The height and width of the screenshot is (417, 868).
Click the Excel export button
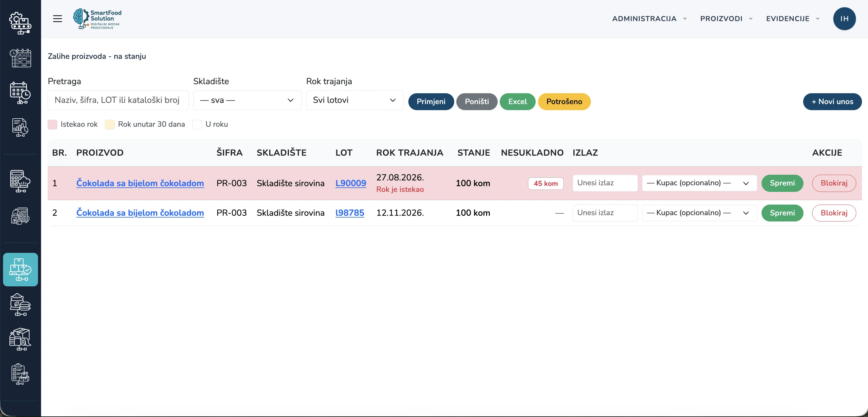[517, 101]
